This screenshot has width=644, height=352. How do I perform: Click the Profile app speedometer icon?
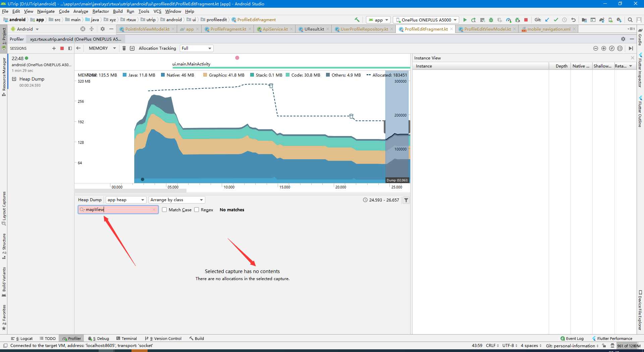[x=508, y=20]
